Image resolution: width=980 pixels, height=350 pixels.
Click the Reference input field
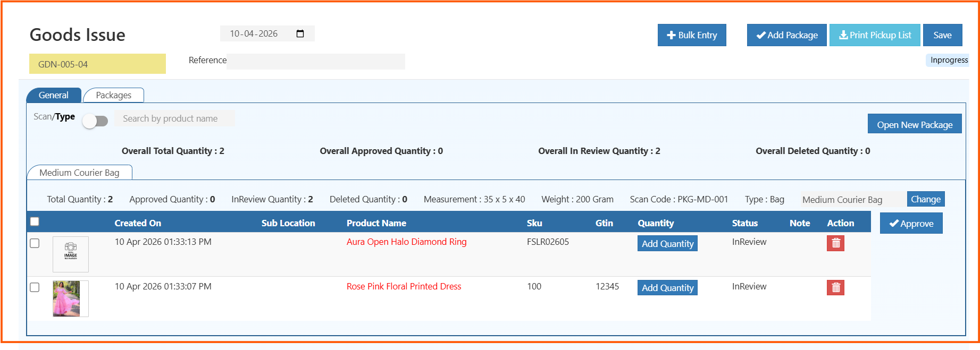(316, 62)
